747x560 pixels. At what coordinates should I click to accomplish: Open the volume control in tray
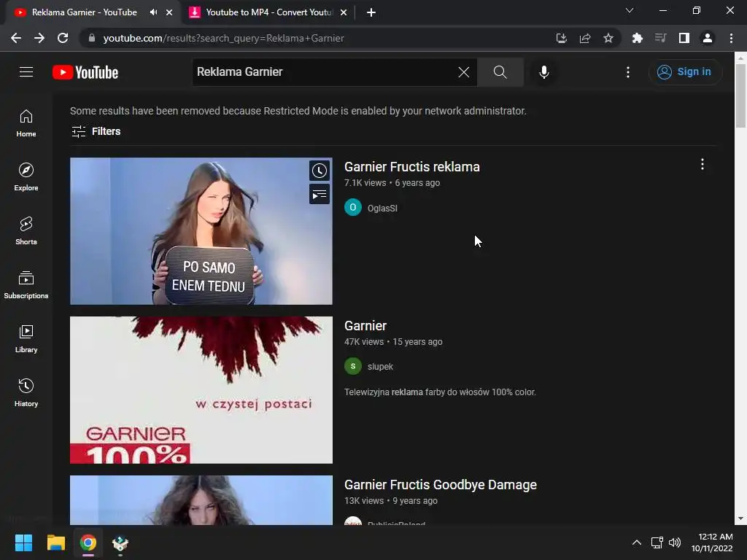pos(675,542)
